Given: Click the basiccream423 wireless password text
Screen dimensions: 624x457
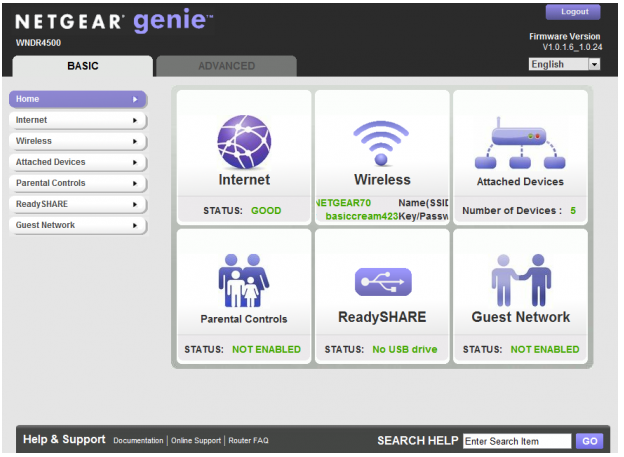Looking at the screenshot, I should point(361,216).
